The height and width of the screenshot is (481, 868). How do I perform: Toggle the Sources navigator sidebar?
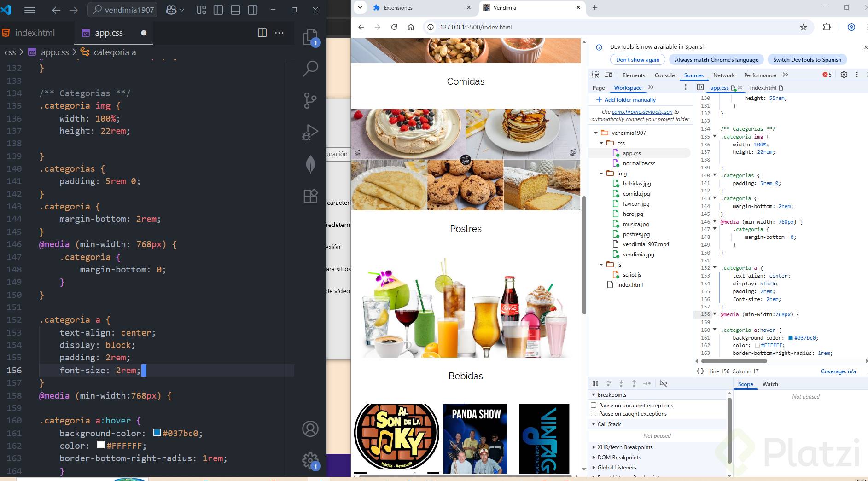(700, 87)
